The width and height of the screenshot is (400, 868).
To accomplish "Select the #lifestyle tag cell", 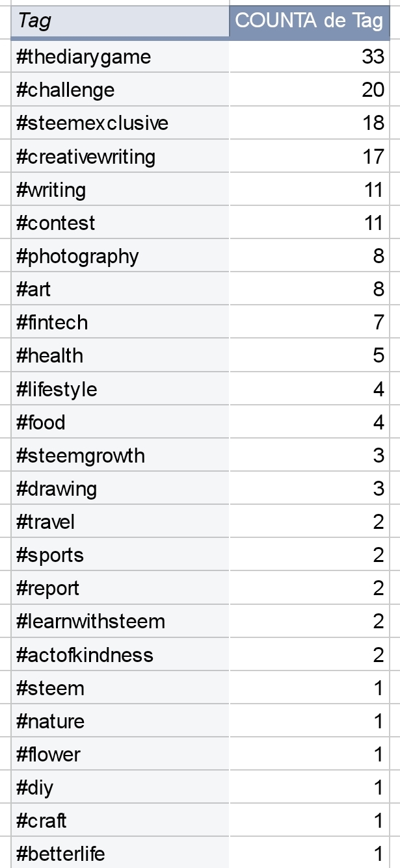I will [x=120, y=390].
